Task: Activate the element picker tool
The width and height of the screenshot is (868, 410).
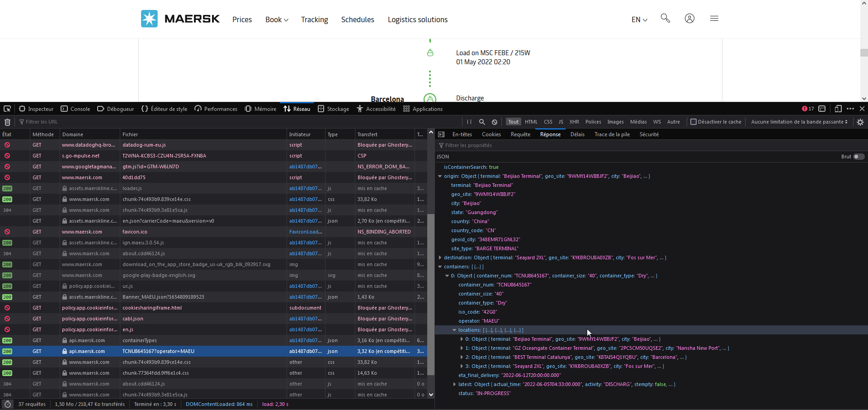Action: [x=7, y=109]
